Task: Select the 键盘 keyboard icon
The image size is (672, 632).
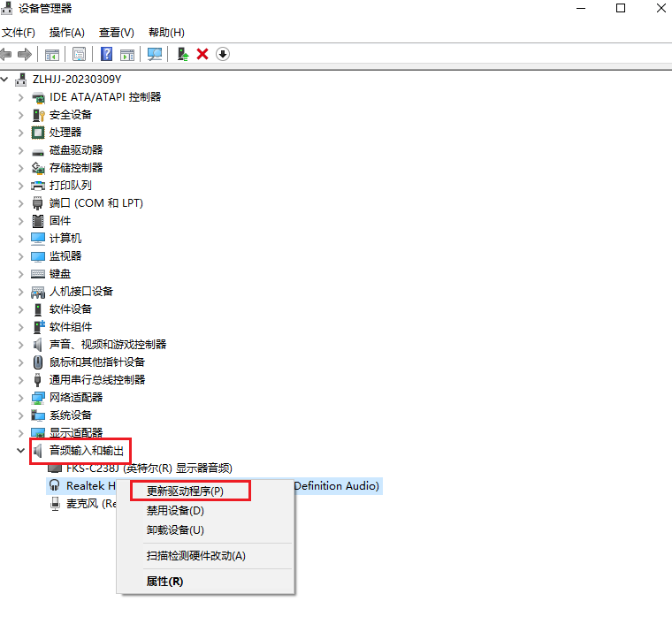Action: (x=38, y=274)
